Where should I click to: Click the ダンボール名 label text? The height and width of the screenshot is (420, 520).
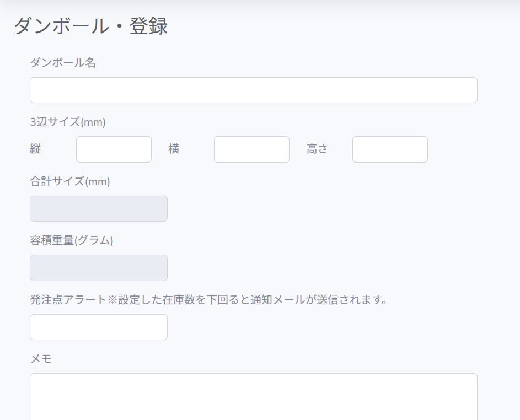(62, 63)
